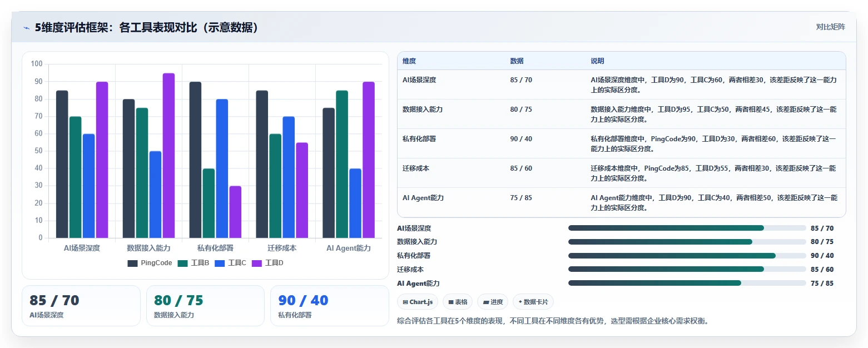Click AI场景深度 in the table's first column
This screenshot has width=868, height=348.
pos(419,80)
